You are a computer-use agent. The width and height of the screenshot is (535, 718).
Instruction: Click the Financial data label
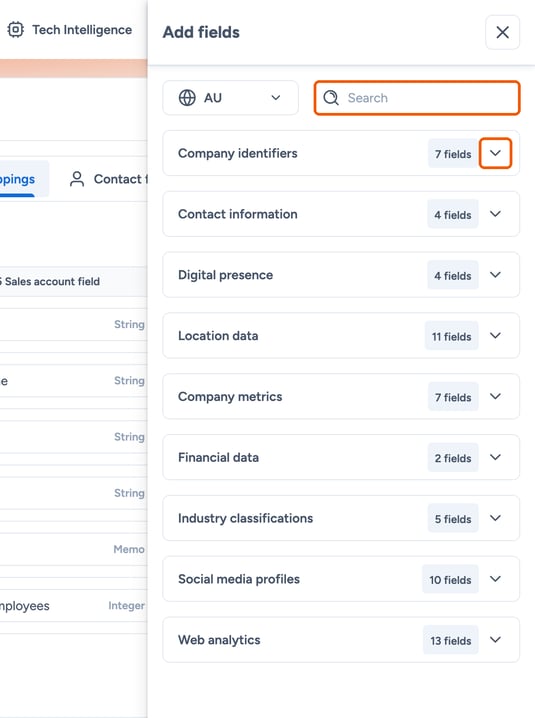[x=218, y=457]
